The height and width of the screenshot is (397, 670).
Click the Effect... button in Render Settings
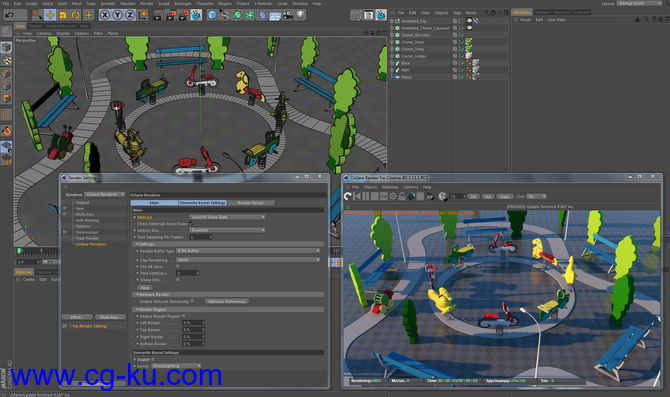tap(77, 317)
